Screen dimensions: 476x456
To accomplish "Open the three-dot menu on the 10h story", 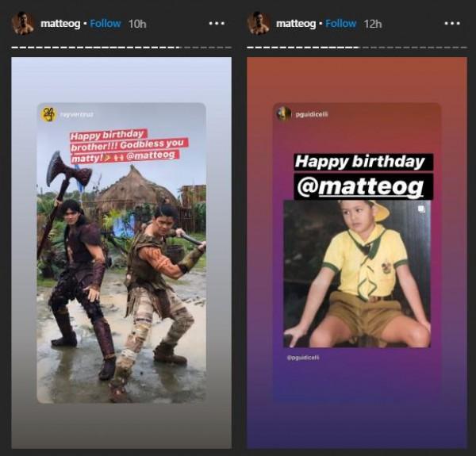I will pyautogui.click(x=217, y=23).
